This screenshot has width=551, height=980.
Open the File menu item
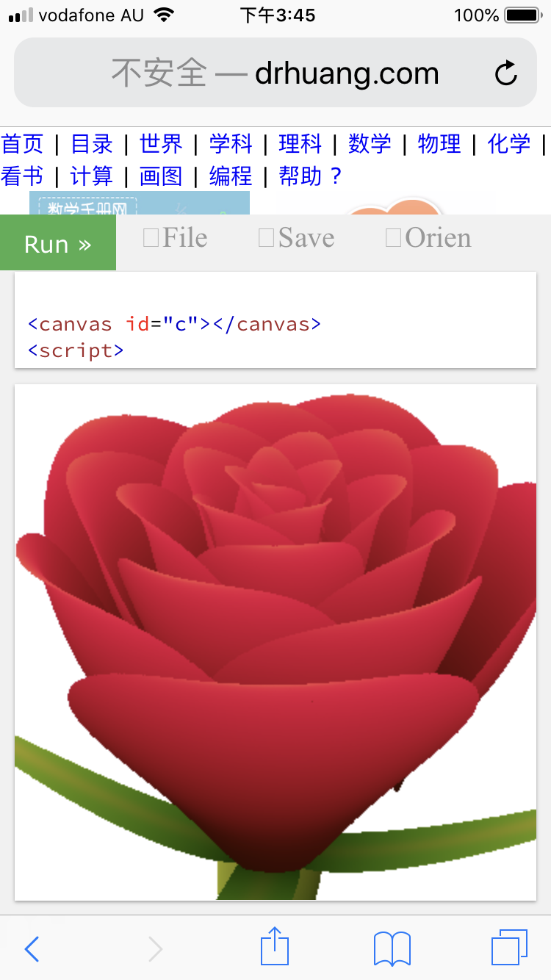pos(176,238)
